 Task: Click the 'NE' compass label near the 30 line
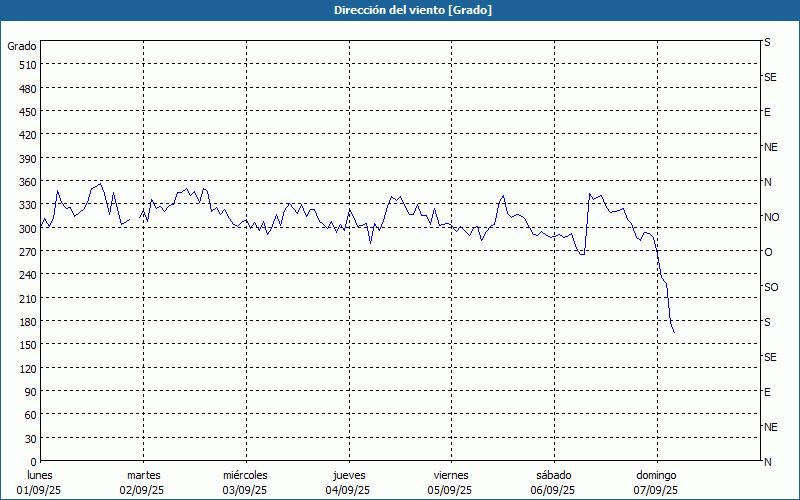click(770, 427)
